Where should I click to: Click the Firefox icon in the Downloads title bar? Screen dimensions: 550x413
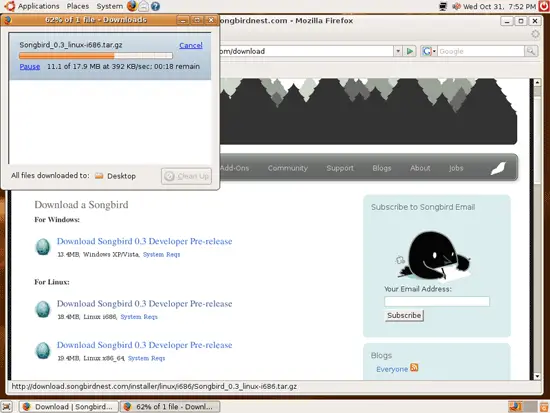(8, 20)
